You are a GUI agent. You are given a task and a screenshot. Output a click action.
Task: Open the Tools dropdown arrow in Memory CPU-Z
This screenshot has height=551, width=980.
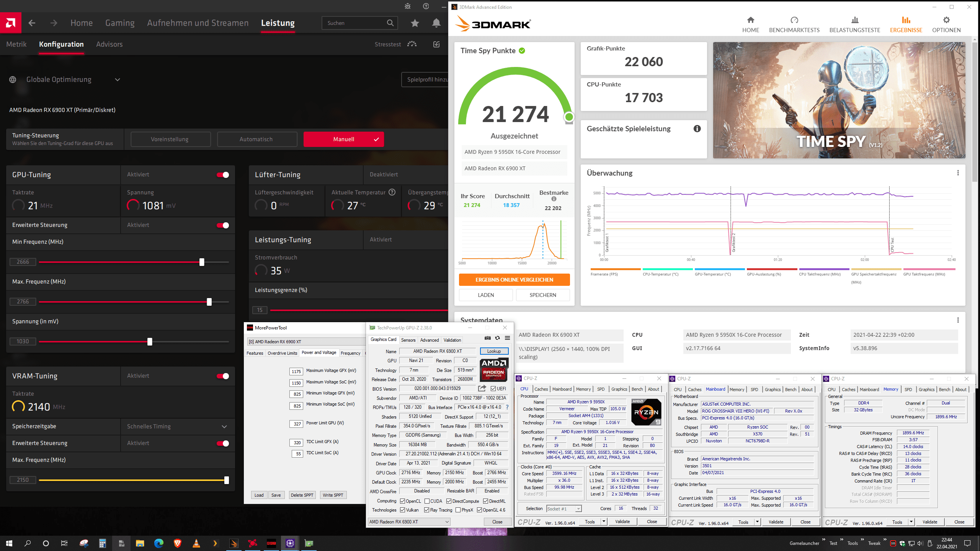pyautogui.click(x=911, y=522)
